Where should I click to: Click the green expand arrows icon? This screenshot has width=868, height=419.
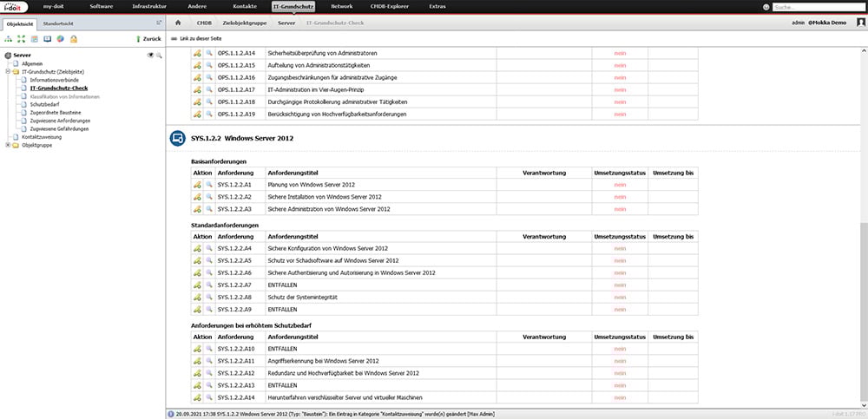21,39
